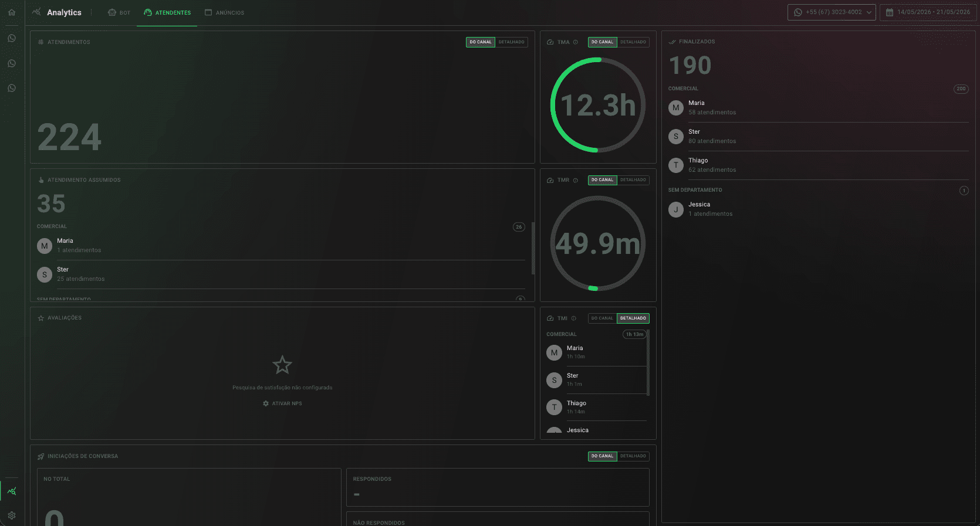
Task: Click Thiago avatar in Finalizados list
Action: (676, 165)
